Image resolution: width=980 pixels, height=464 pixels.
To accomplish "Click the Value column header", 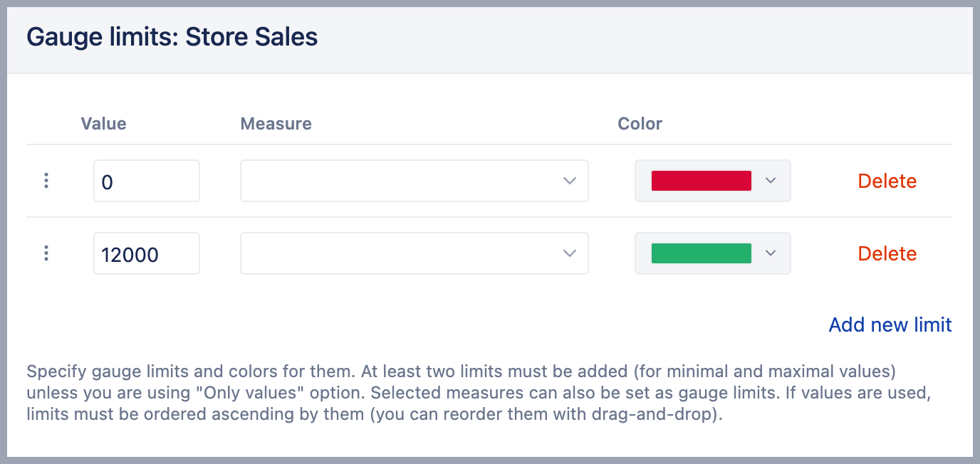I will pos(103,124).
